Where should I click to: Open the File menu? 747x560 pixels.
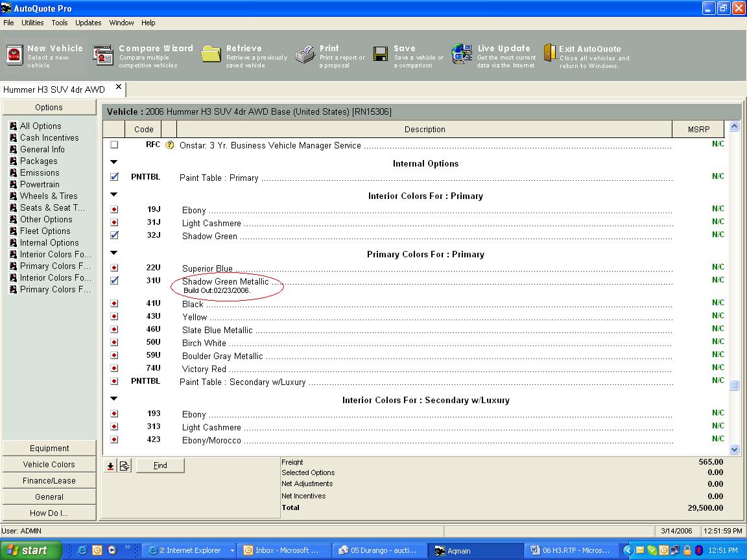[8, 23]
